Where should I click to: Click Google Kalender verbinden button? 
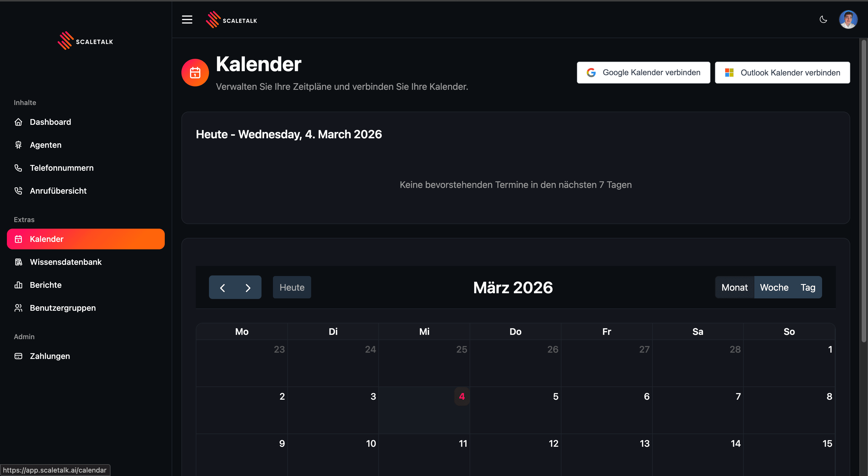[643, 72]
